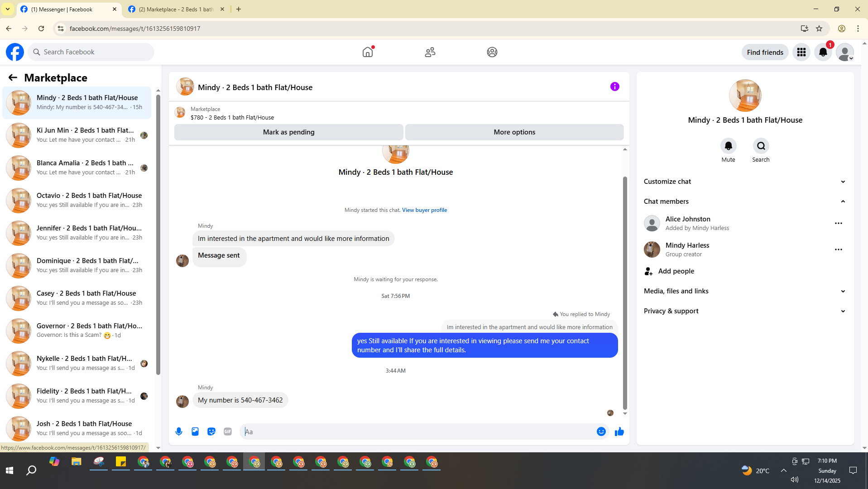
Task: Open Dominique conversation
Action: (x=77, y=266)
